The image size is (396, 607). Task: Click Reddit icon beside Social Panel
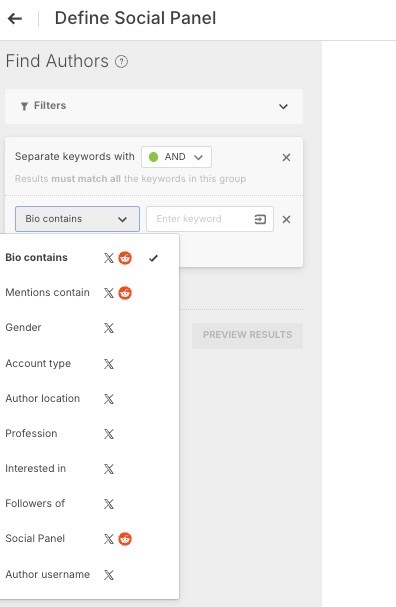click(125, 539)
